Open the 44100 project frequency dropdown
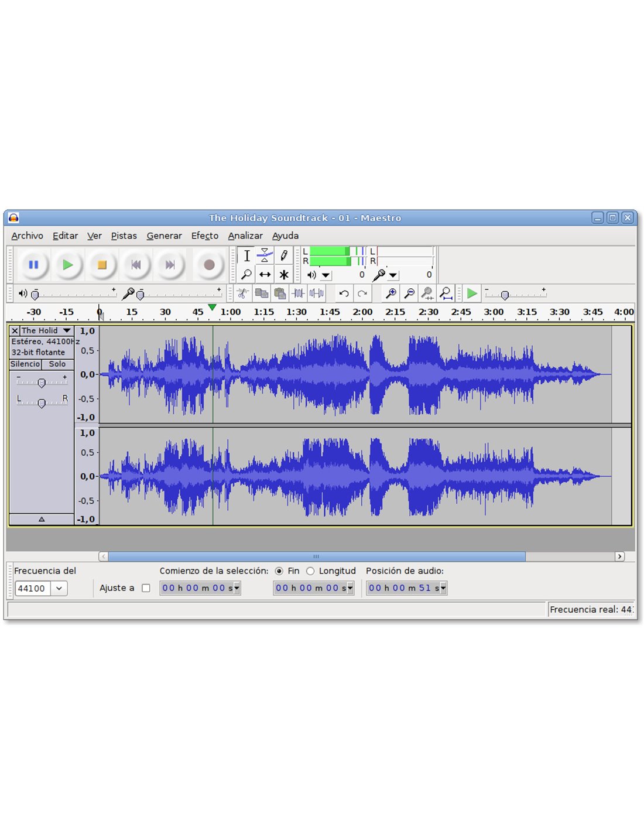 tap(59, 589)
